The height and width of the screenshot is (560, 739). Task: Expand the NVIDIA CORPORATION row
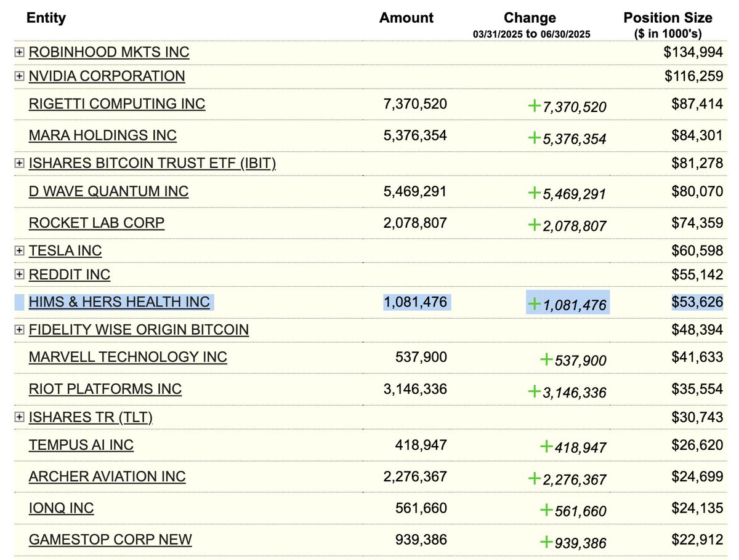[19, 77]
